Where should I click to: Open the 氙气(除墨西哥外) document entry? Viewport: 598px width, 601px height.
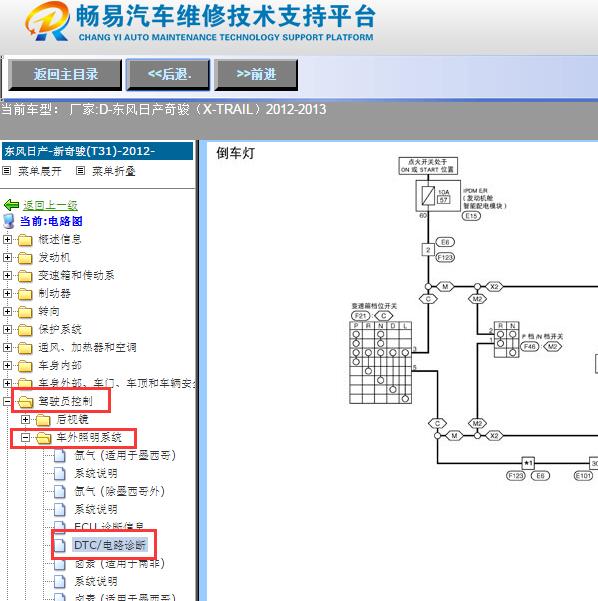[120, 491]
